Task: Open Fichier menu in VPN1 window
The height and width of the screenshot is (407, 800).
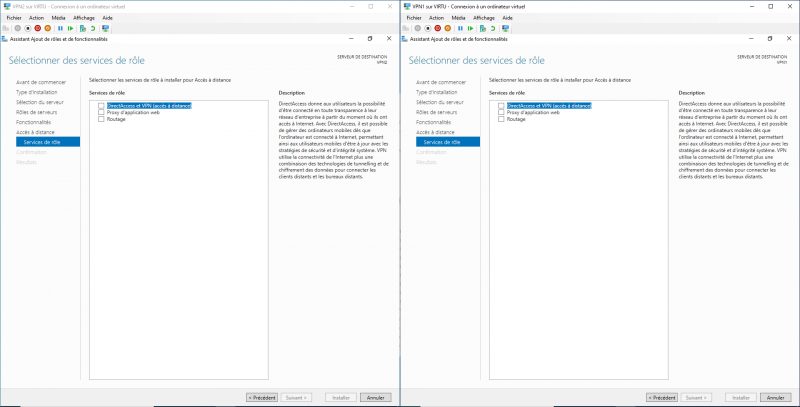Action: coord(414,18)
